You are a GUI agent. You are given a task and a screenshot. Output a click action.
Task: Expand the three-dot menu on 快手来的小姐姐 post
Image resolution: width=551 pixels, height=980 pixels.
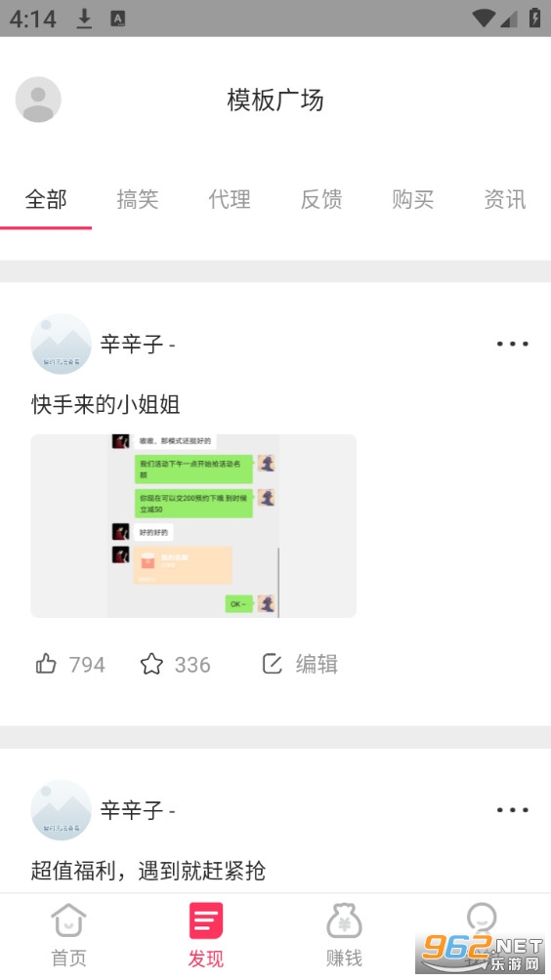[512, 344]
